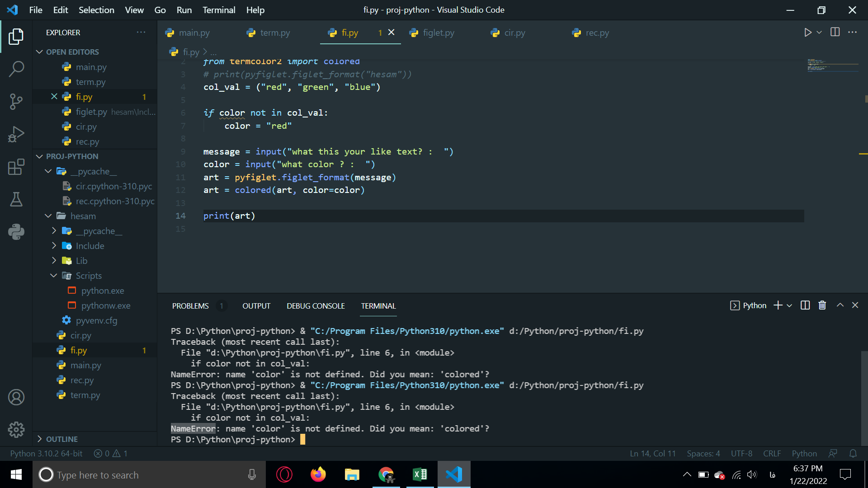Run Python file with play button
Screen dimensions: 868x488
coord(807,33)
